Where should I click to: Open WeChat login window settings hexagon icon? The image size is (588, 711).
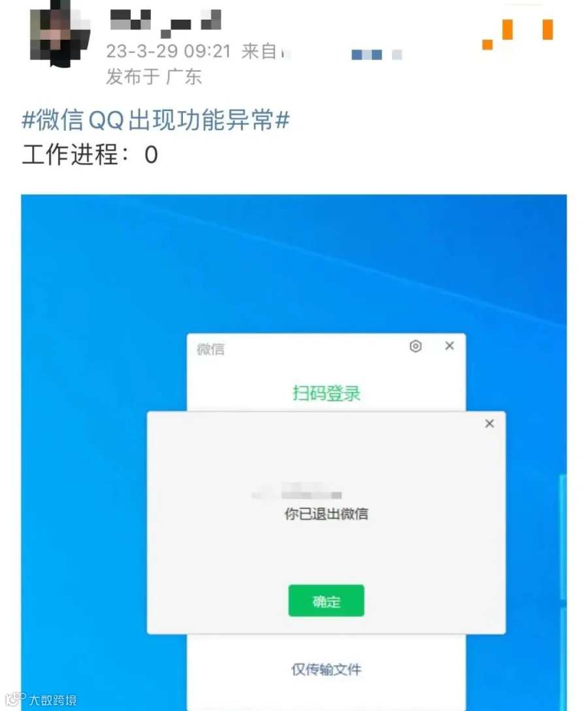point(416,346)
